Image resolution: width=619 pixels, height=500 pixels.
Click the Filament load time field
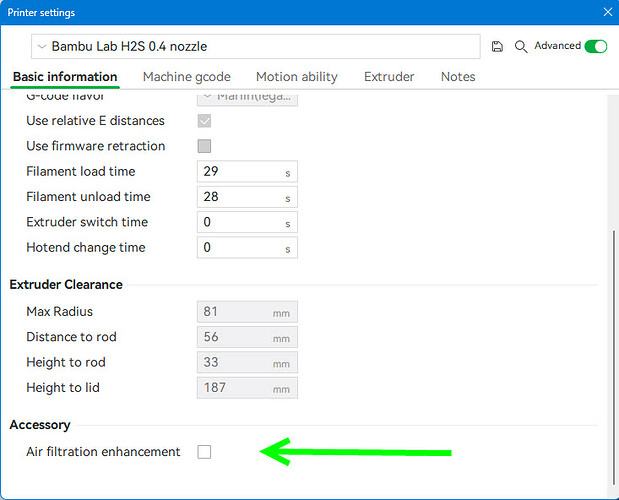click(x=248, y=172)
